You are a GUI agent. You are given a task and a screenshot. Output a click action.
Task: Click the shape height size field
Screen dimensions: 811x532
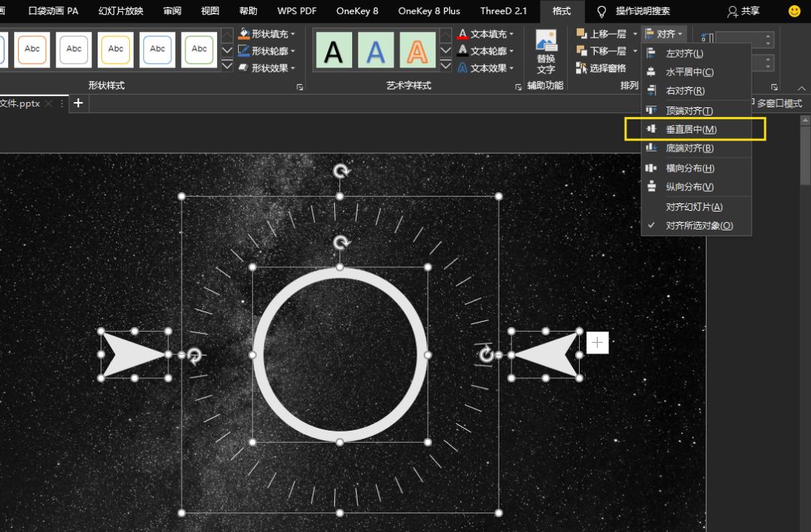tap(745, 38)
